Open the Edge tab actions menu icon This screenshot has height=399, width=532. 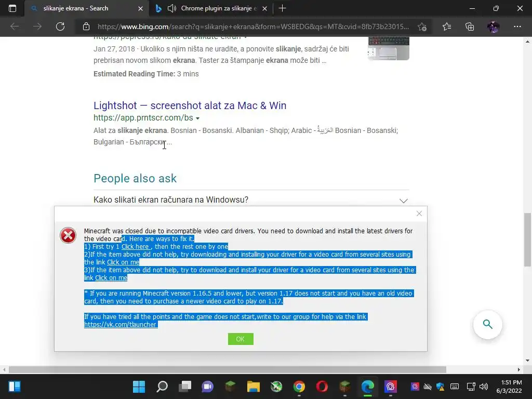pyautogui.click(x=12, y=8)
